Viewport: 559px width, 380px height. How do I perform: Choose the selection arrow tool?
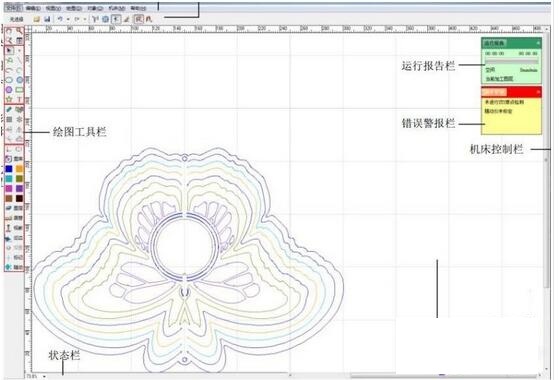click(9, 50)
